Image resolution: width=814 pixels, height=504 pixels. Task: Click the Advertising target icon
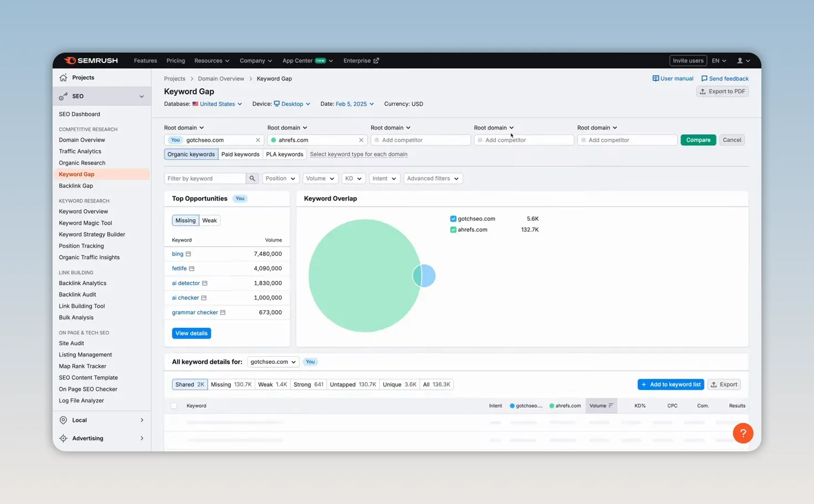64,439
